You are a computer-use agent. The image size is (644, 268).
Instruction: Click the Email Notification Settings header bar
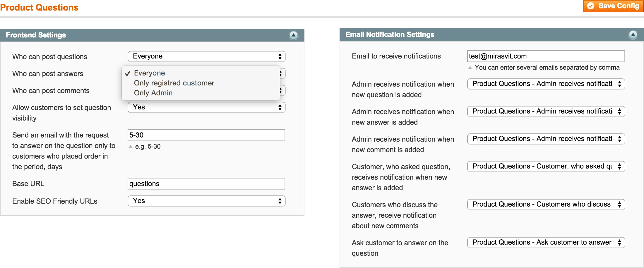click(390, 34)
